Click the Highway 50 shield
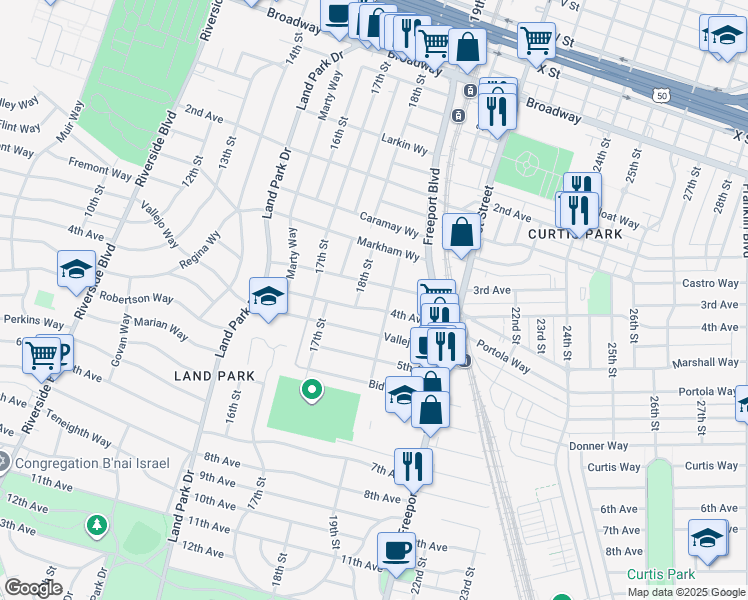The height and width of the screenshot is (600, 748). (x=660, y=95)
